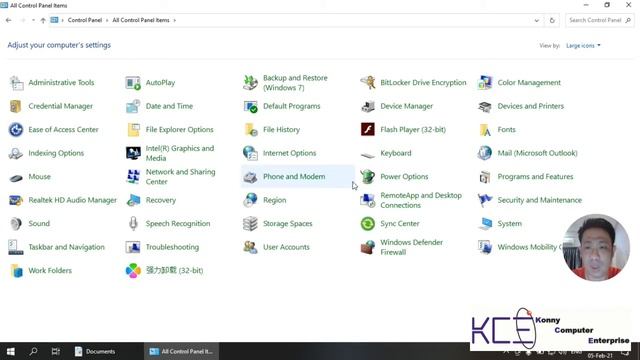Open the Ease of Access Center icon
The height and width of the screenshot is (360, 640).
point(16,130)
